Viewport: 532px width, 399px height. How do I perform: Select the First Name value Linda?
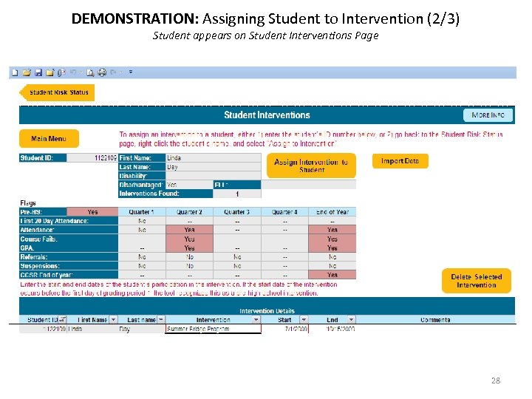[214, 158]
